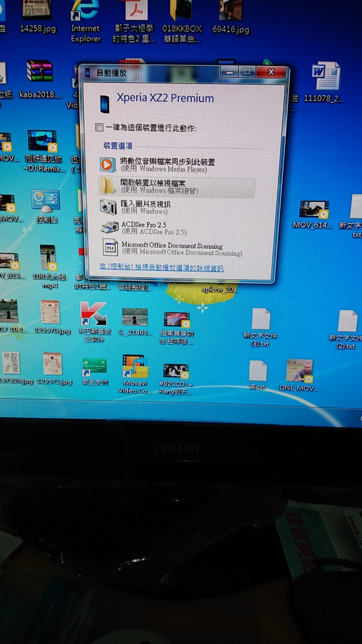Open the 氣.txt text file

point(258,375)
